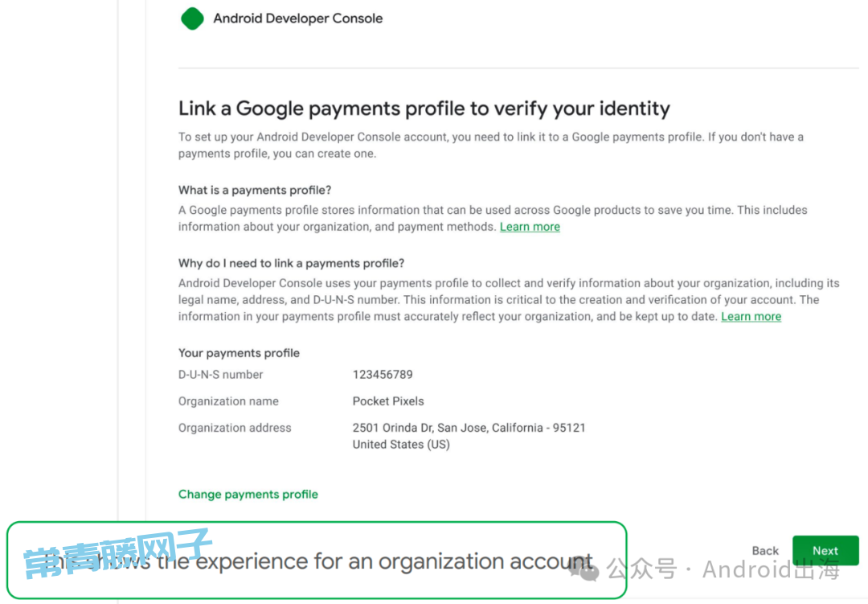868x604 pixels.
Task: Click the organization account caption box
Action: (x=317, y=561)
